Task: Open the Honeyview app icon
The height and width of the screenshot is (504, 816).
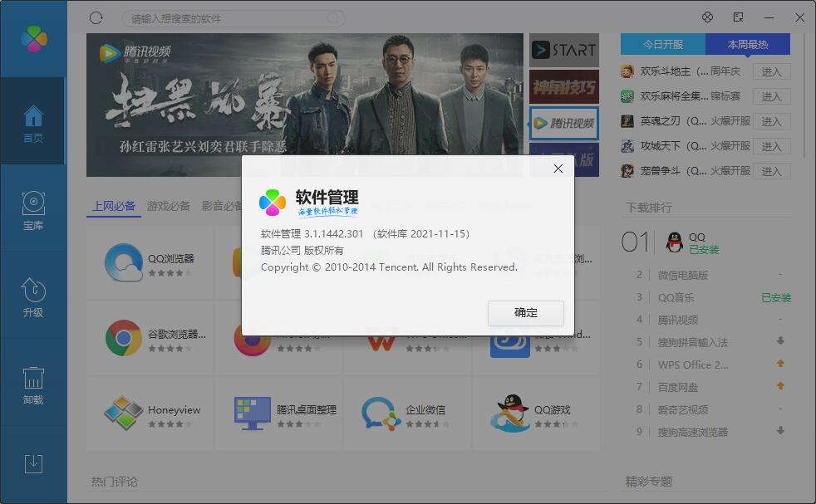Action: pyautogui.click(x=123, y=413)
